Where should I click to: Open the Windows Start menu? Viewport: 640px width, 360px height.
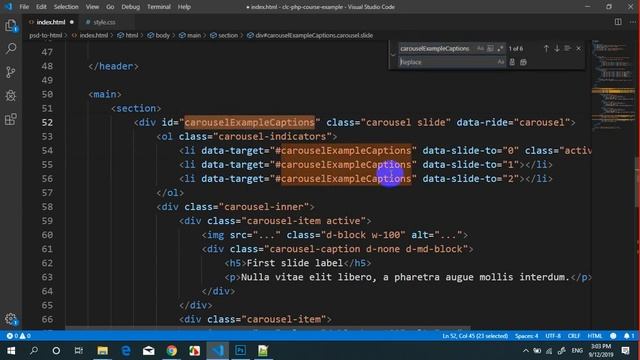tap(11, 351)
